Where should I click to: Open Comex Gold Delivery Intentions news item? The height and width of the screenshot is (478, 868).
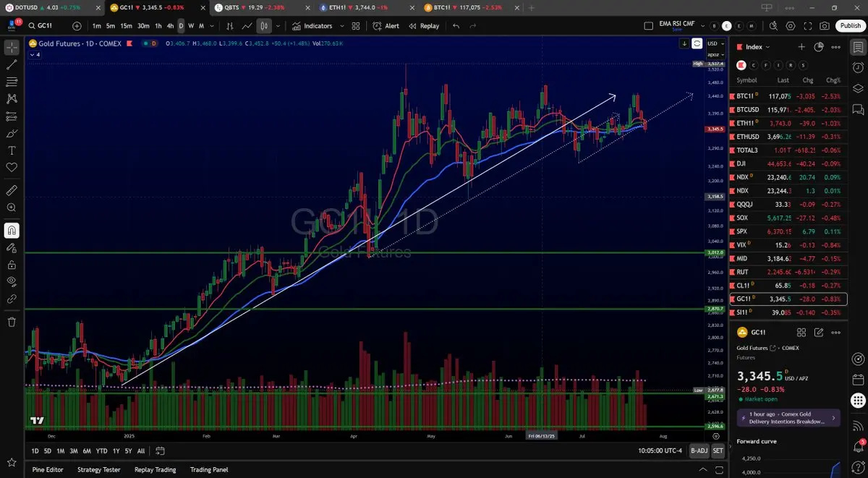tap(790, 417)
